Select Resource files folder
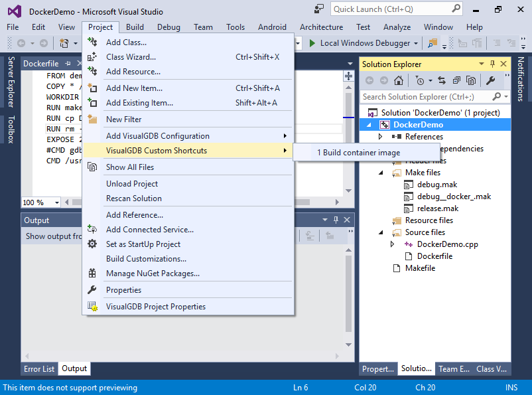Screen dimensions: 532x395 429,220
